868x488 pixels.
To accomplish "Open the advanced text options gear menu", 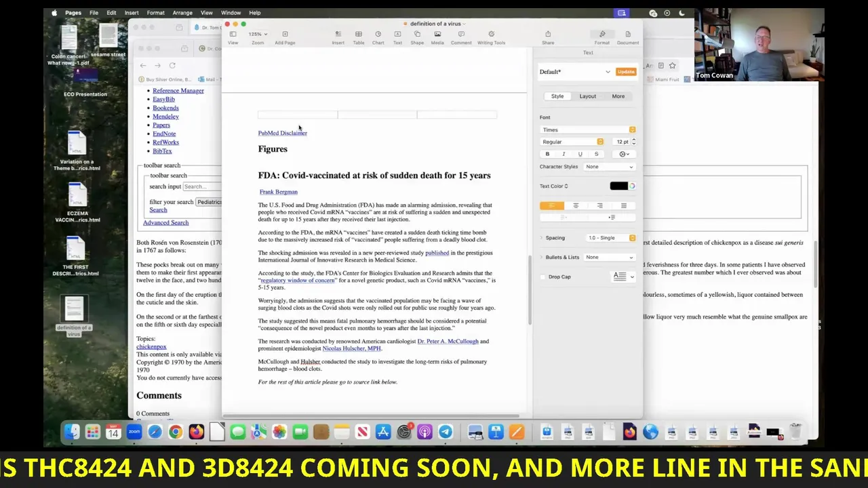I will tap(625, 154).
